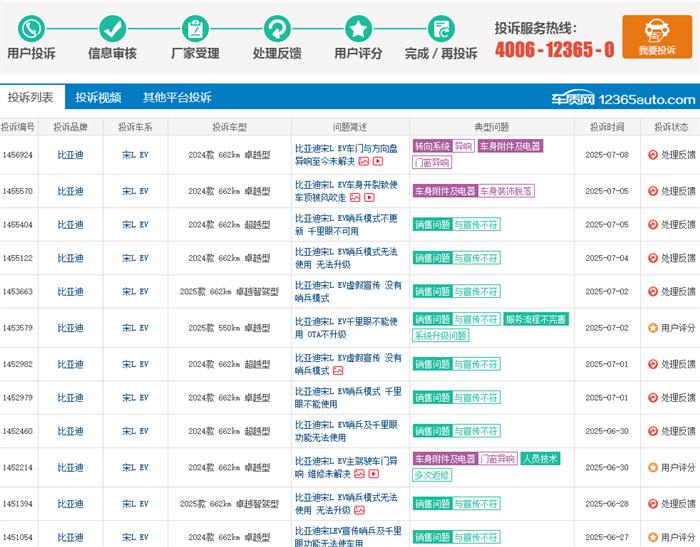Click 处理反馈 status text for complaint 1452460
700x547 pixels.
click(678, 431)
